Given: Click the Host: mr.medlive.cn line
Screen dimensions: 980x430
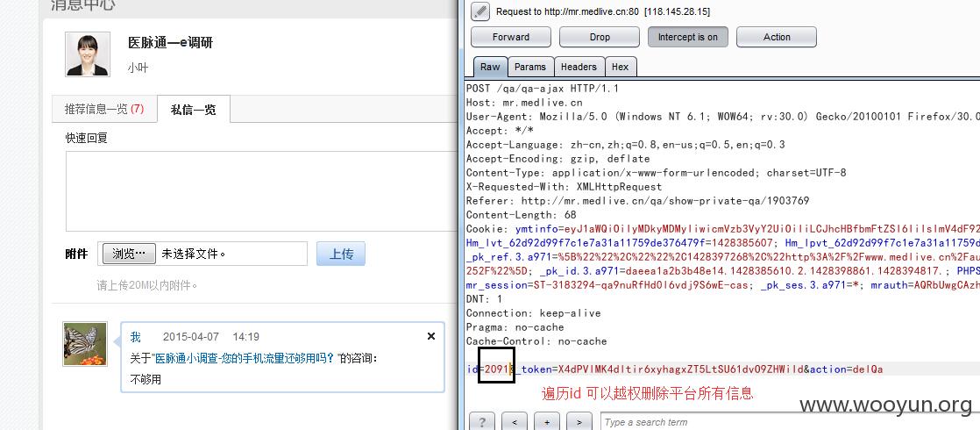Looking at the screenshot, I should tap(524, 103).
